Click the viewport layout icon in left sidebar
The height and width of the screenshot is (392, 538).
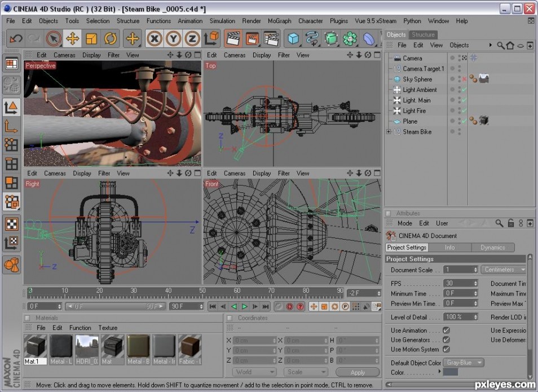tap(11, 64)
